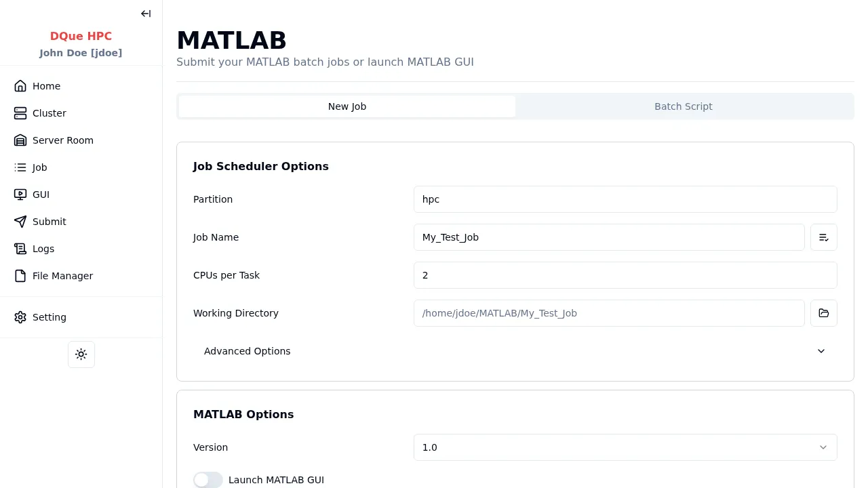
Task: Open the MATLAB Version dropdown
Action: 625,447
